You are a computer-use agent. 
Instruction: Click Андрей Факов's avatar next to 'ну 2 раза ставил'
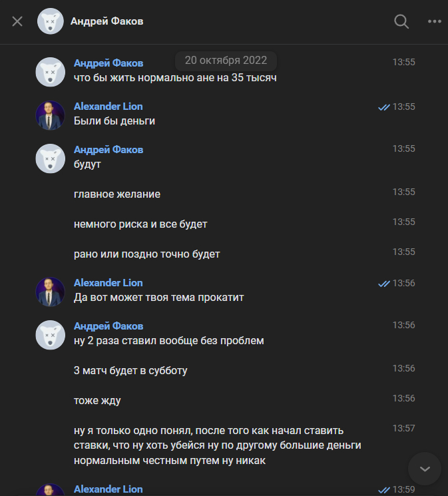(x=50, y=335)
